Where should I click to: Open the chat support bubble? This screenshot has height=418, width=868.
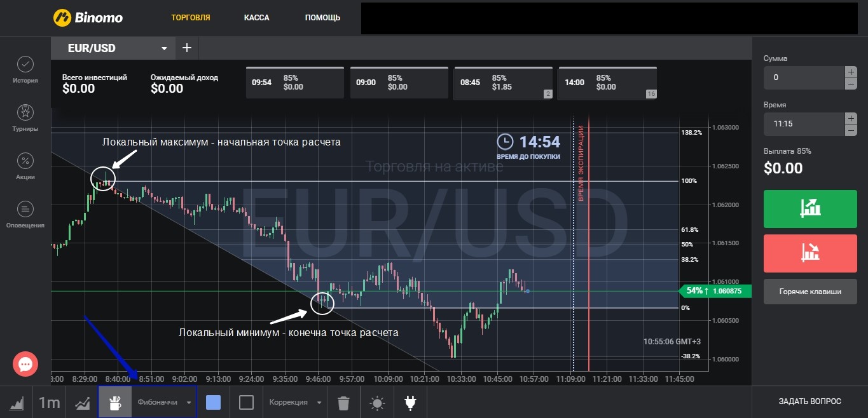pyautogui.click(x=25, y=364)
